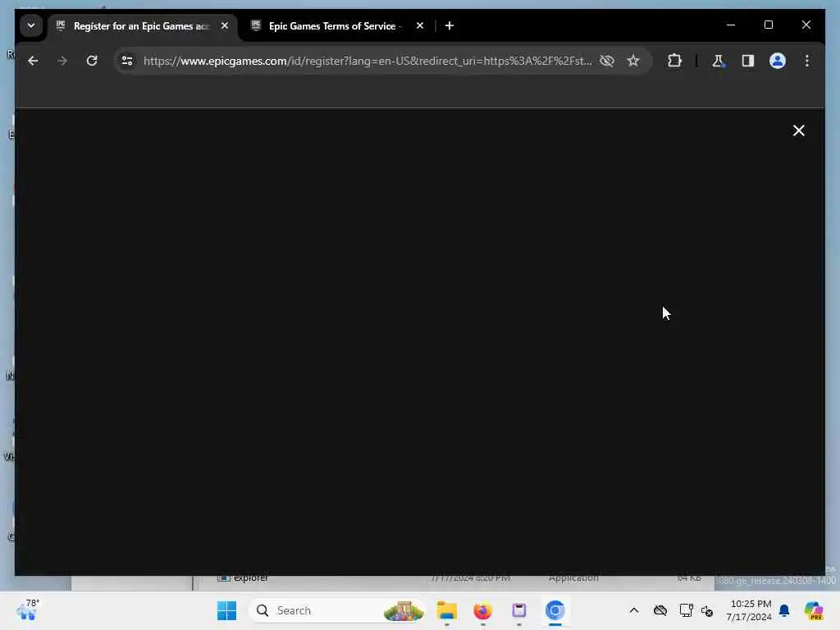Open the Chrome profile avatar menu

click(778, 61)
